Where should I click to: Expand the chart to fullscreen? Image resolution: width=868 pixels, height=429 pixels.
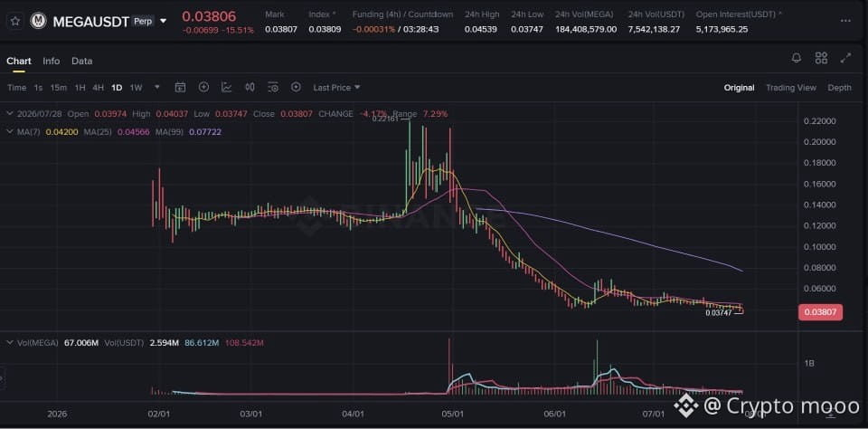(x=846, y=58)
